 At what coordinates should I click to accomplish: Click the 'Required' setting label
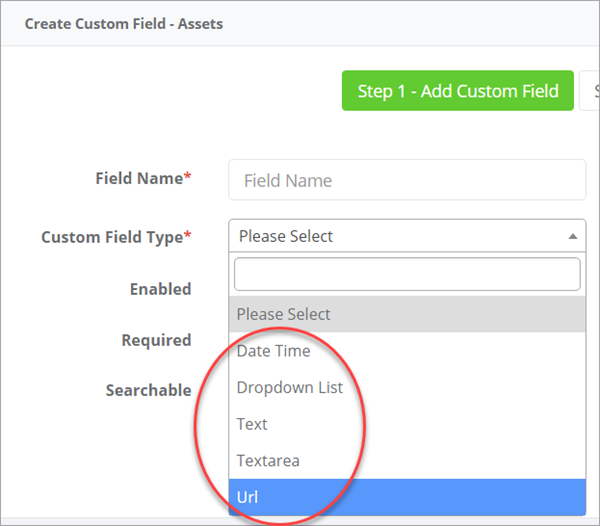(x=156, y=340)
